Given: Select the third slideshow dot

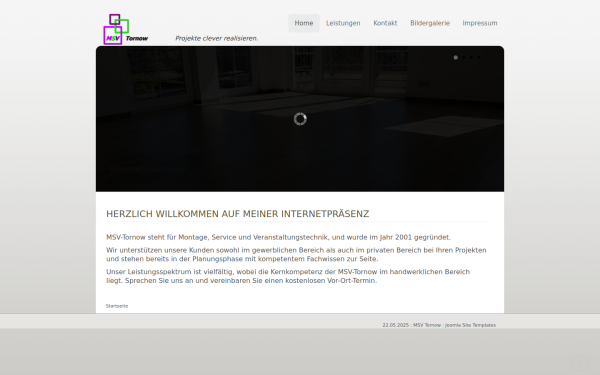Looking at the screenshot, I should pyautogui.click(x=471, y=57).
